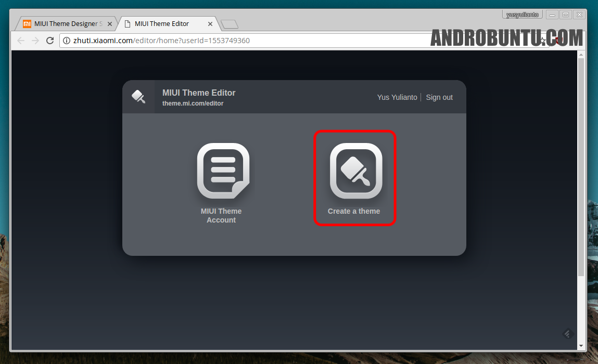Reload the current page
The image size is (598, 364).
point(50,41)
